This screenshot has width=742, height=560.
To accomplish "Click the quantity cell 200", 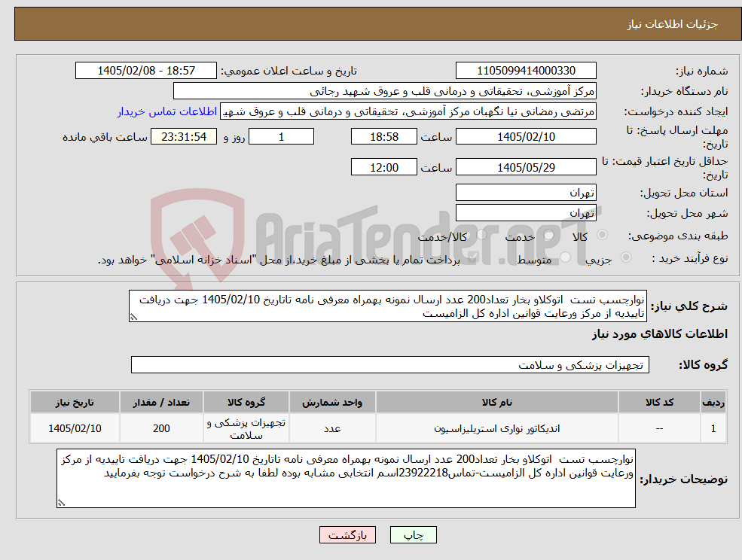I will click(161, 428).
